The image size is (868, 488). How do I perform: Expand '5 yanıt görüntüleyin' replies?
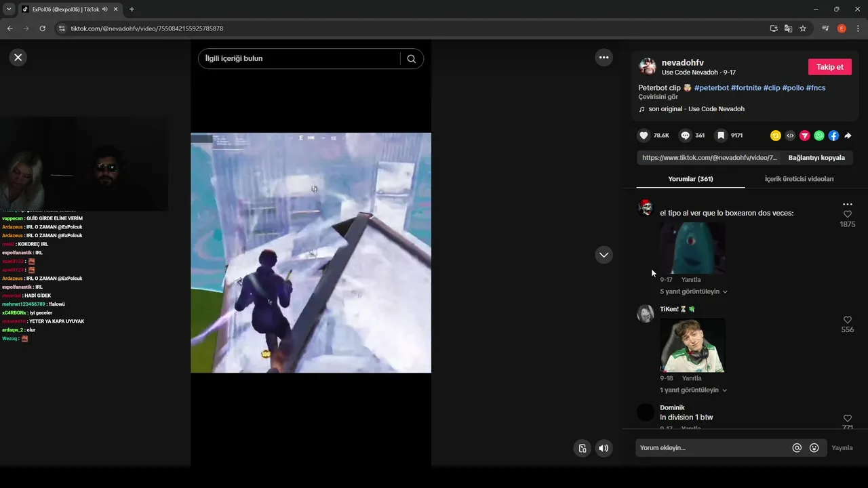[693, 291]
